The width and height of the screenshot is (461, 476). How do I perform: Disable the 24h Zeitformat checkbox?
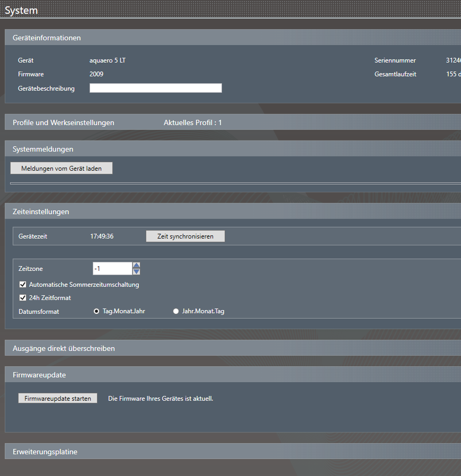[x=23, y=298]
